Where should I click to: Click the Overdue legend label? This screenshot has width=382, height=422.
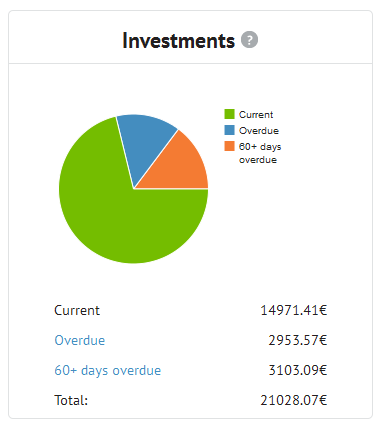click(x=259, y=131)
